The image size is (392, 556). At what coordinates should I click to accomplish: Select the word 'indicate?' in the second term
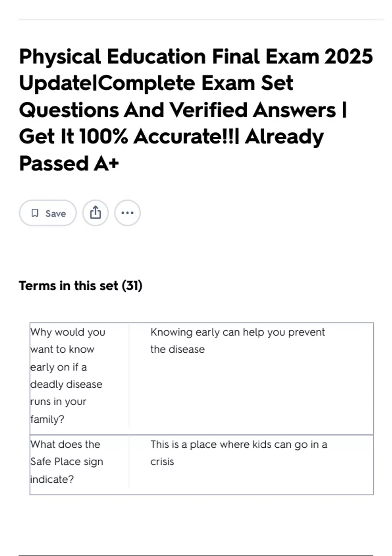[x=52, y=479]
